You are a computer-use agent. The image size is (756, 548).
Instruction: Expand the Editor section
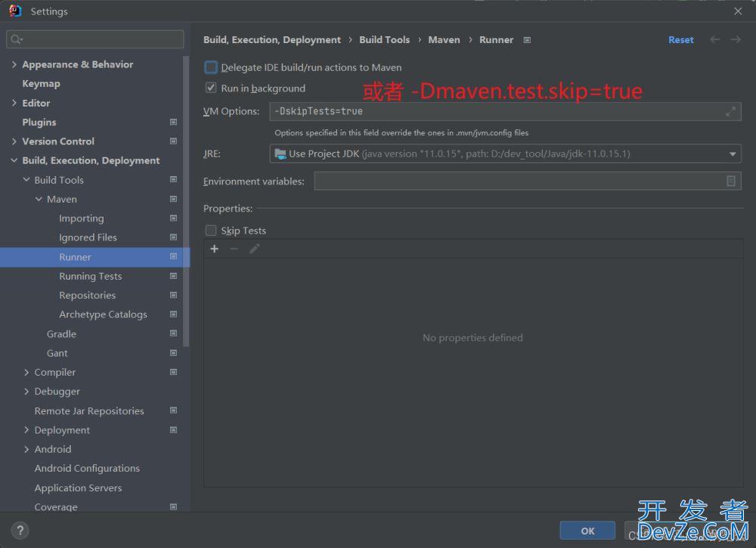(14, 103)
